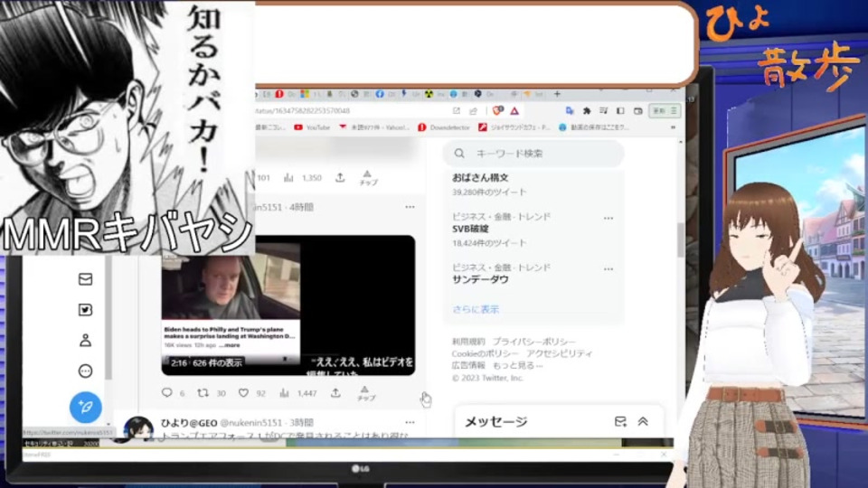The height and width of the screenshot is (488, 868).
Task: Open ひより@GEO profile avatar
Action: [x=137, y=428]
